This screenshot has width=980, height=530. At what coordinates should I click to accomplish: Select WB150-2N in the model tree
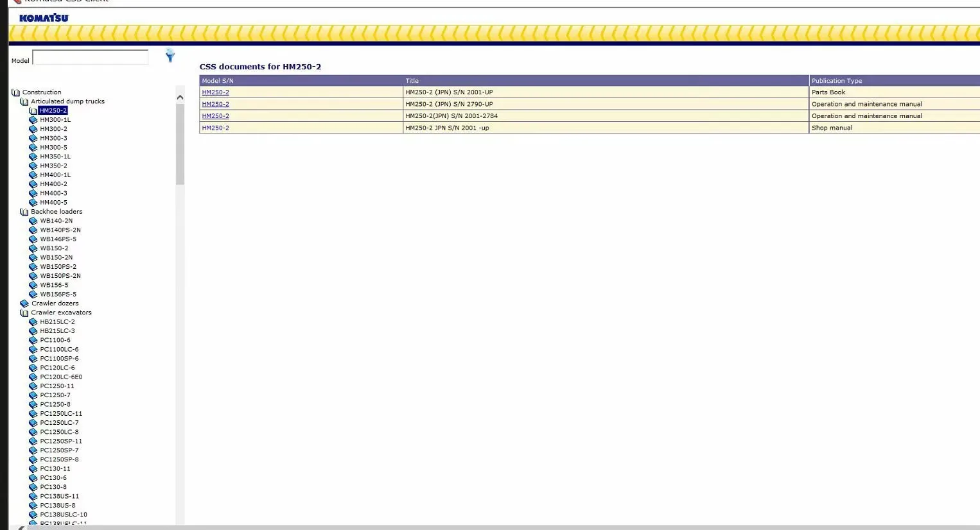[x=56, y=258]
